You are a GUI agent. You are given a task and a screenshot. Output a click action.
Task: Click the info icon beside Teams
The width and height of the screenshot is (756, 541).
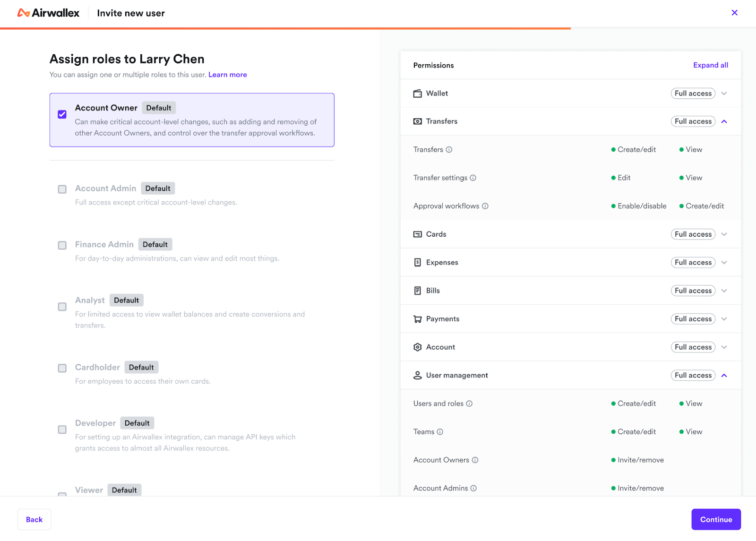[440, 432]
